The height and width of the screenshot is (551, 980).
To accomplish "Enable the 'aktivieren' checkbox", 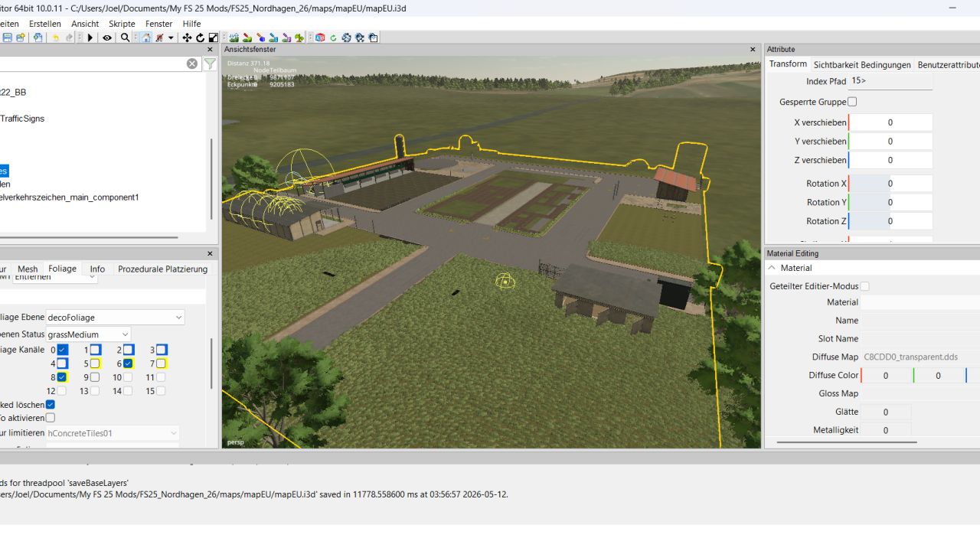I will [x=51, y=418].
